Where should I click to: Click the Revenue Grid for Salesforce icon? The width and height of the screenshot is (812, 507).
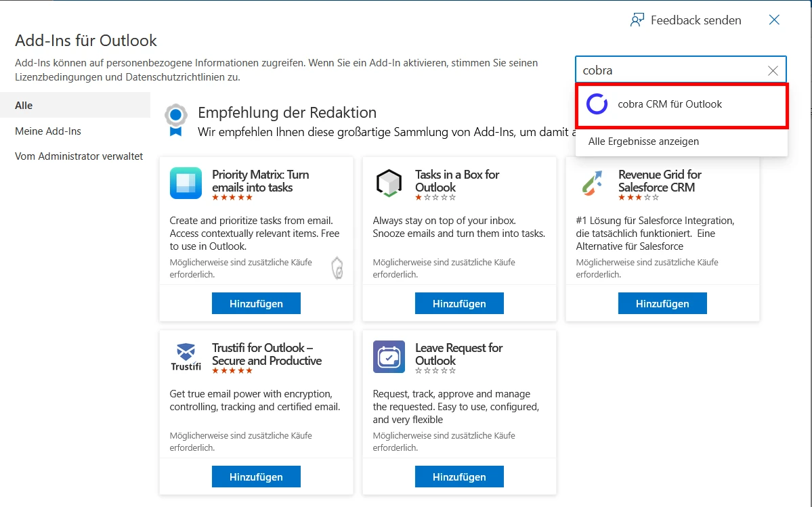point(591,183)
